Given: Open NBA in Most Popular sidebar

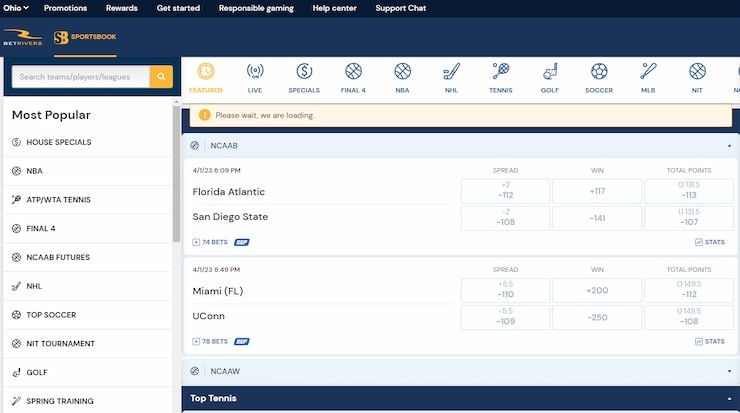Looking at the screenshot, I should [x=88, y=171].
